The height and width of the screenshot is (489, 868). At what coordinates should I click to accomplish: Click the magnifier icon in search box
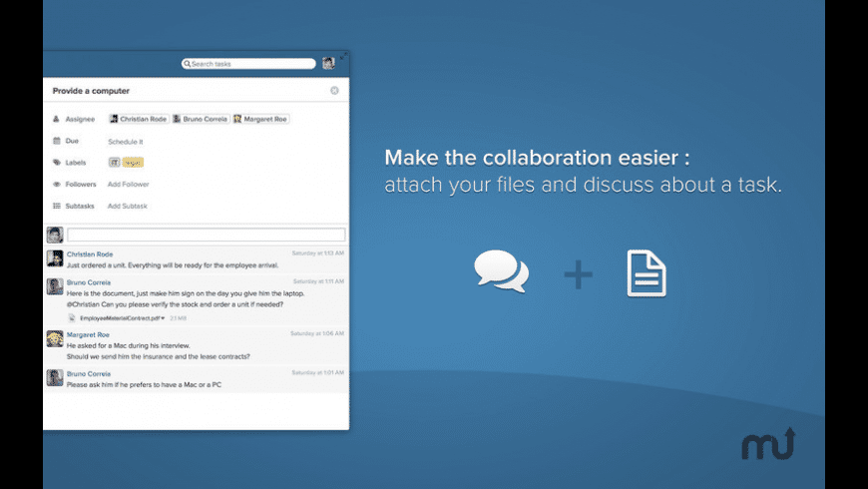[188, 64]
